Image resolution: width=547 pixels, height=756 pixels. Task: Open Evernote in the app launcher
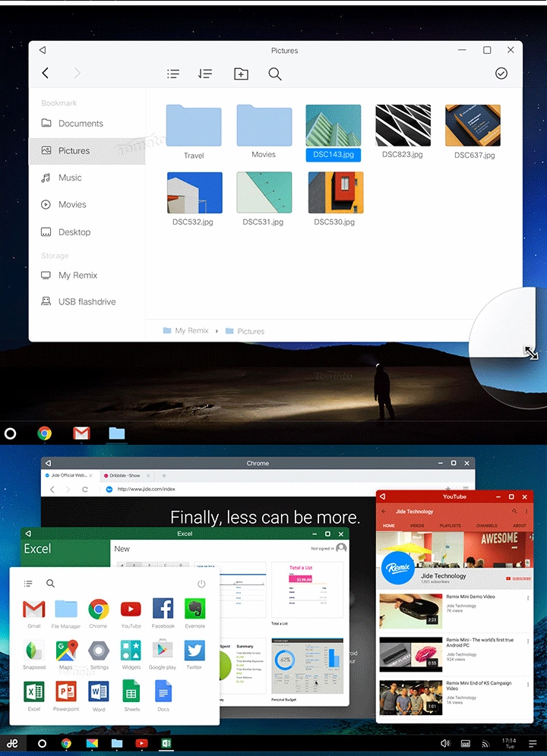pos(195,613)
